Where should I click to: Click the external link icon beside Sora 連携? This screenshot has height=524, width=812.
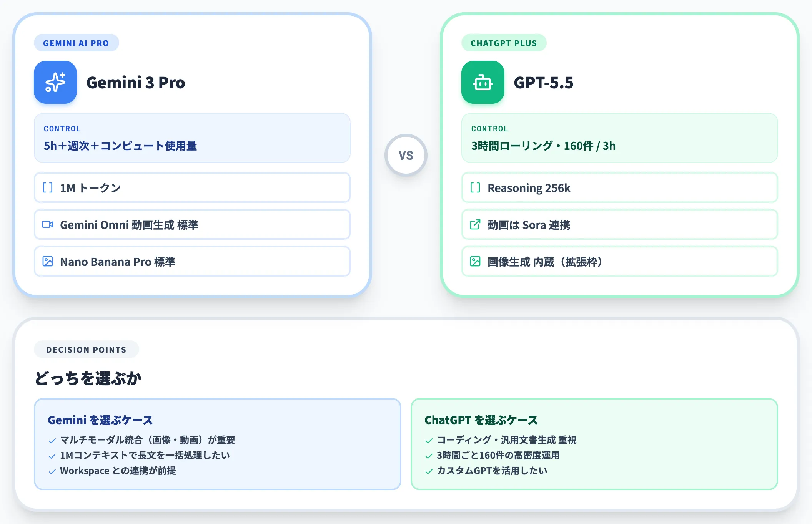point(475,224)
